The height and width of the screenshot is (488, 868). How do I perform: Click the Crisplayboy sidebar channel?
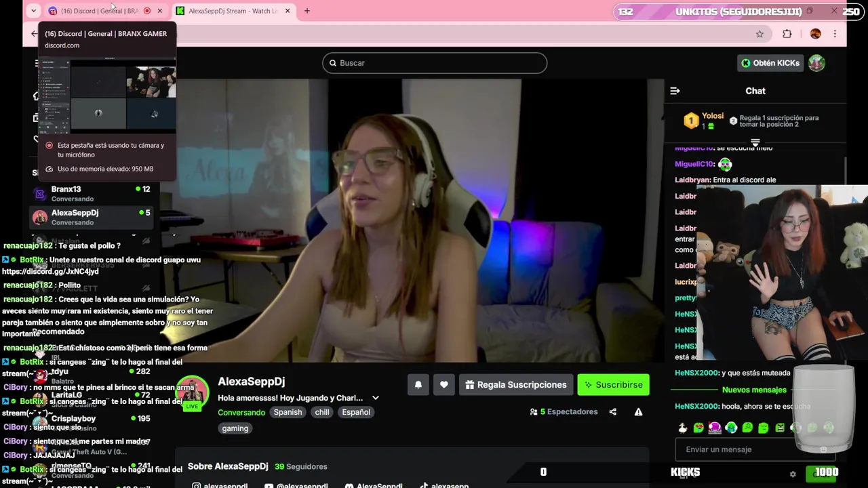pyautogui.click(x=92, y=423)
